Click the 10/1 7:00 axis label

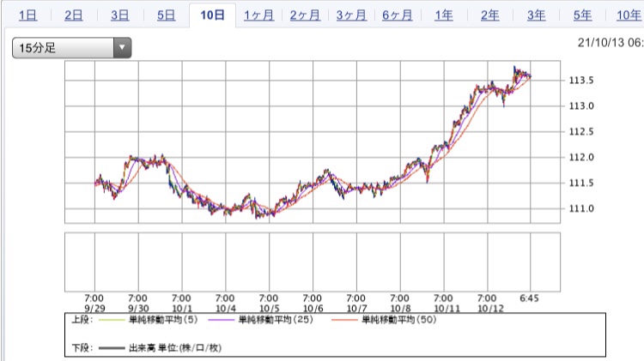182,304
